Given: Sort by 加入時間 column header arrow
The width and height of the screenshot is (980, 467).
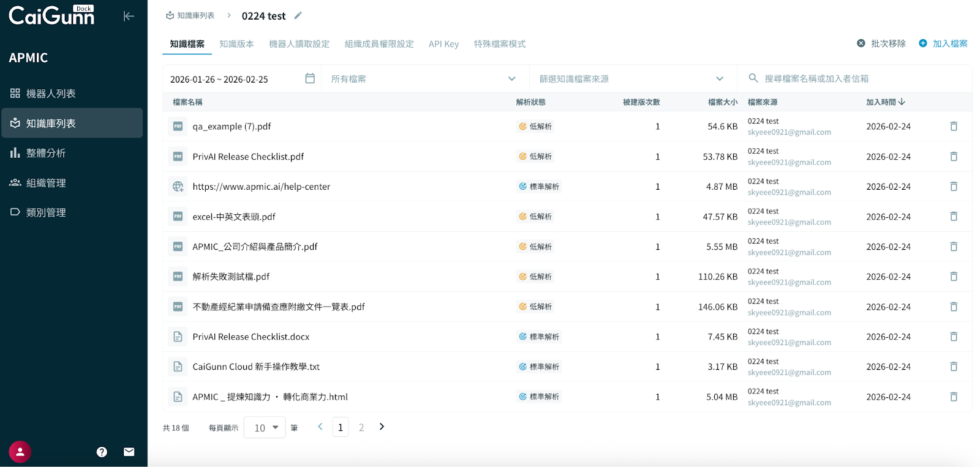Looking at the screenshot, I should point(902,102).
